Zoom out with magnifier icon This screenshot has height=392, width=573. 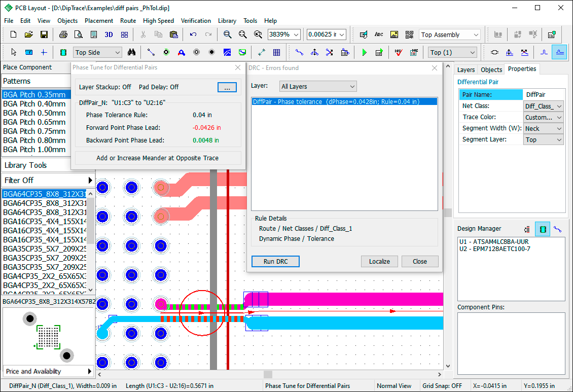tap(243, 34)
